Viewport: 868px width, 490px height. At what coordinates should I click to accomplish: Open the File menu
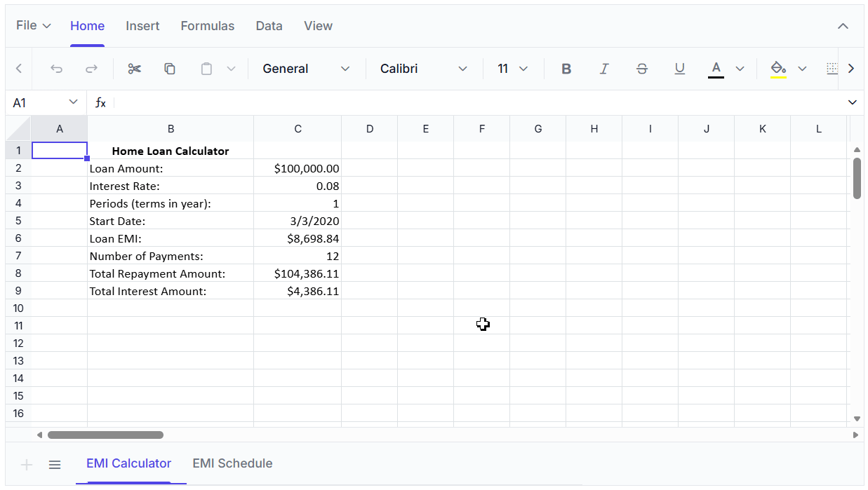(33, 26)
